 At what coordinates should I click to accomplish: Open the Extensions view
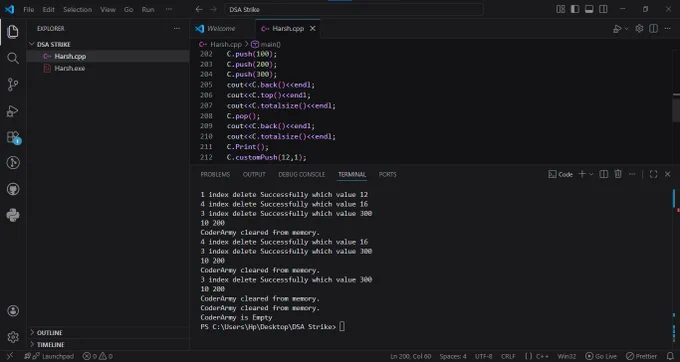[x=13, y=137]
